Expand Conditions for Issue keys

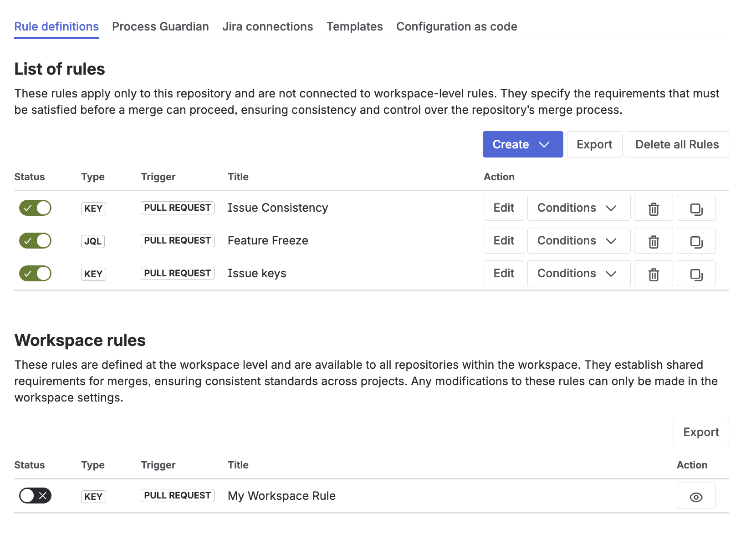pyautogui.click(x=579, y=274)
